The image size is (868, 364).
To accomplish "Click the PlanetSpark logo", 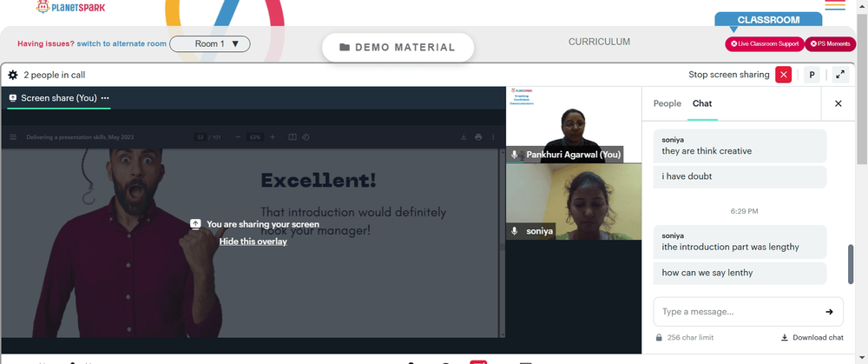I will (x=70, y=7).
